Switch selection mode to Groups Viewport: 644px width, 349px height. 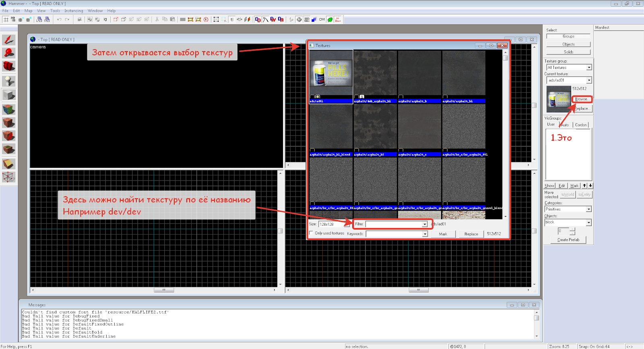(568, 36)
